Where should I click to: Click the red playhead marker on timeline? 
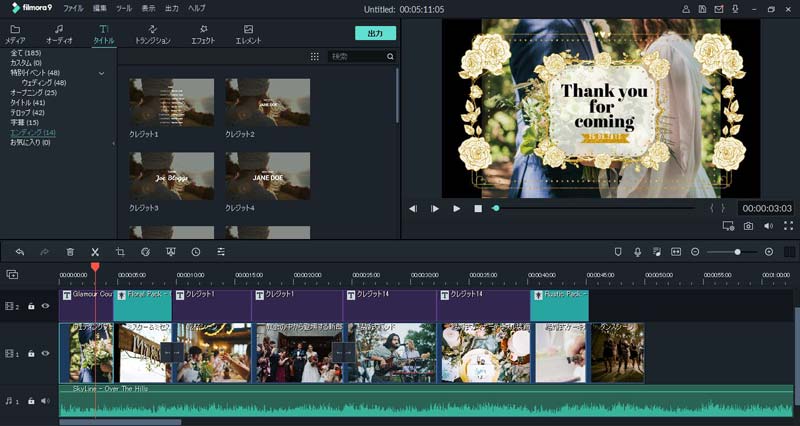(95, 267)
